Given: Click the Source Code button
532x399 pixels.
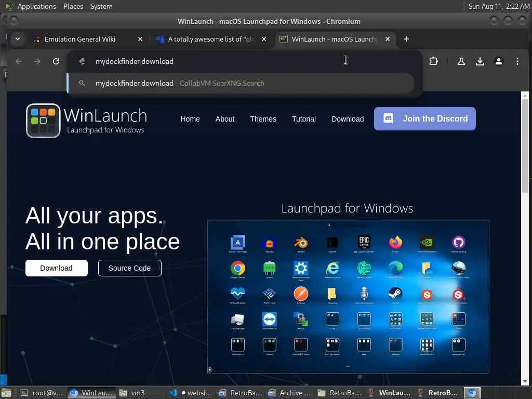Looking at the screenshot, I should click(129, 268).
